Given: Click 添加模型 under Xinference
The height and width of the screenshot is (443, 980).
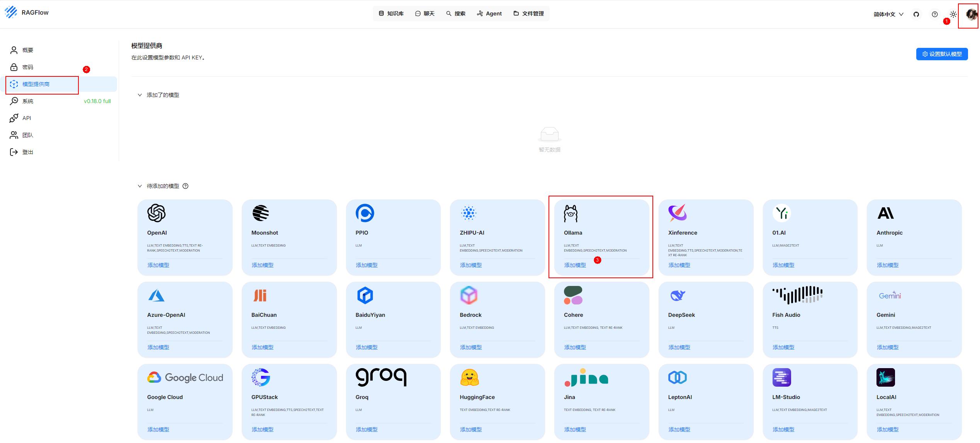Looking at the screenshot, I should [x=679, y=265].
